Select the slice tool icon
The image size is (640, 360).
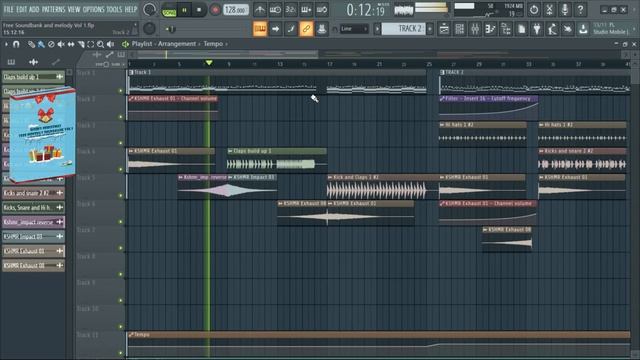[x=81, y=44]
